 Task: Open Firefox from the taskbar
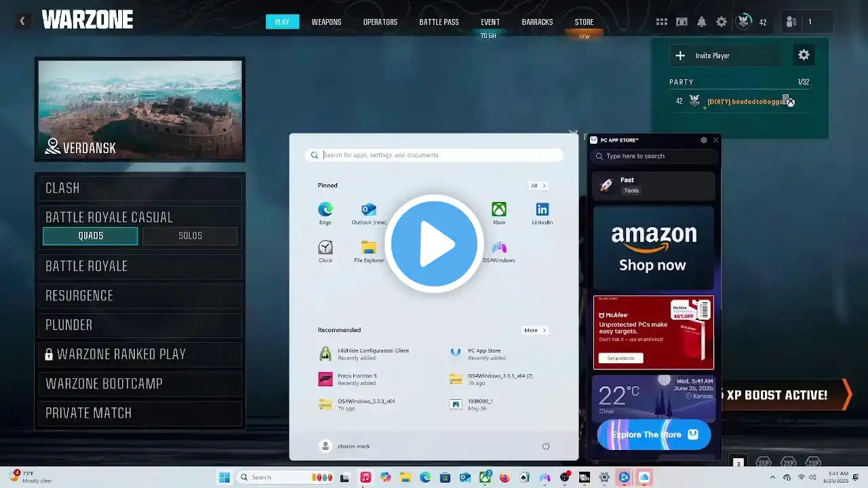coord(505,477)
